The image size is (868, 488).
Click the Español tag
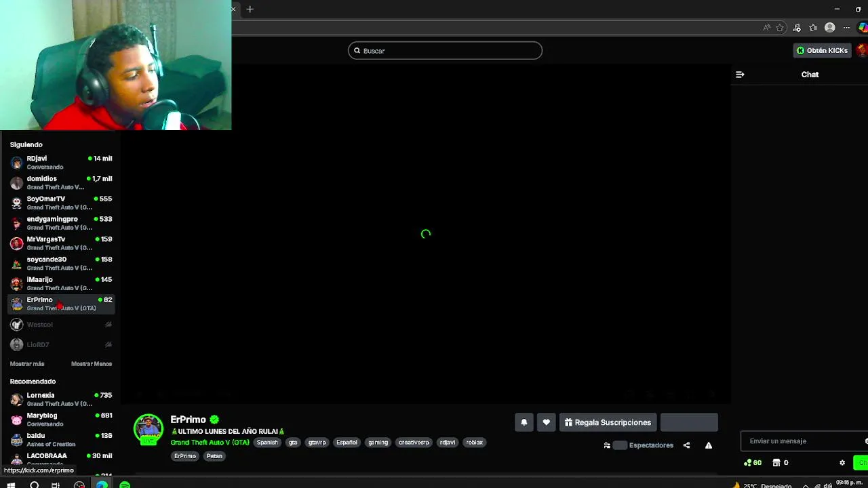pos(347,443)
